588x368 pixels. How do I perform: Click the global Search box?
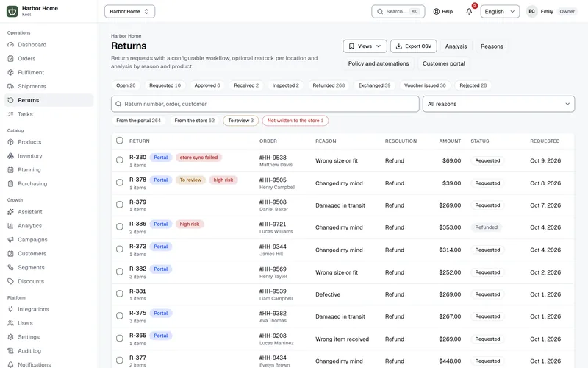(x=398, y=11)
